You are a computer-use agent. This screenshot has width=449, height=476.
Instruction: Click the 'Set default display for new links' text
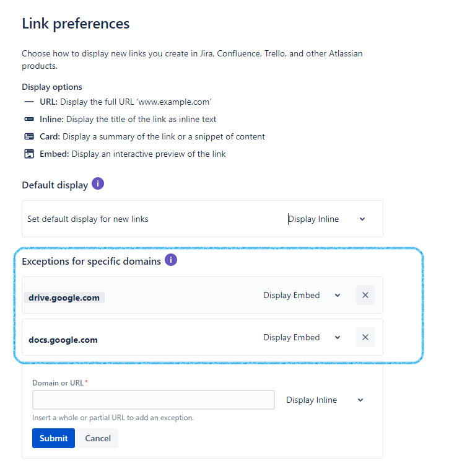tap(87, 219)
